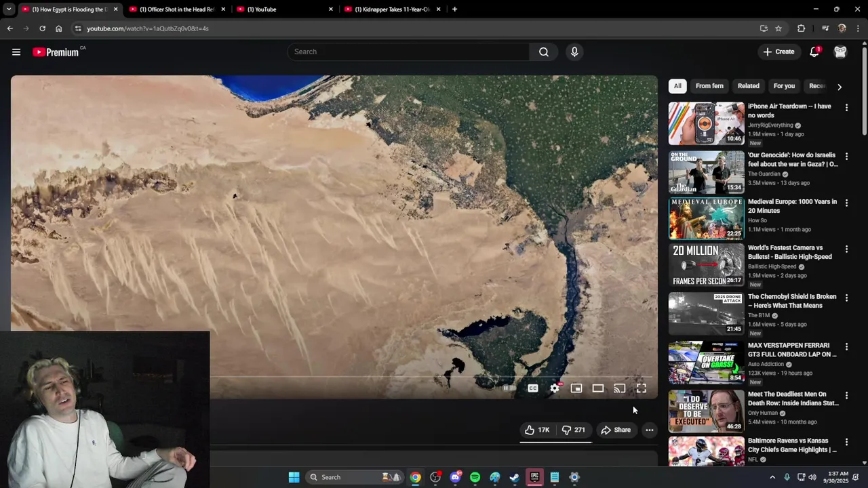Open options for Deadliest Men on Death Row video
This screenshot has width=868, height=488.
[x=846, y=395]
